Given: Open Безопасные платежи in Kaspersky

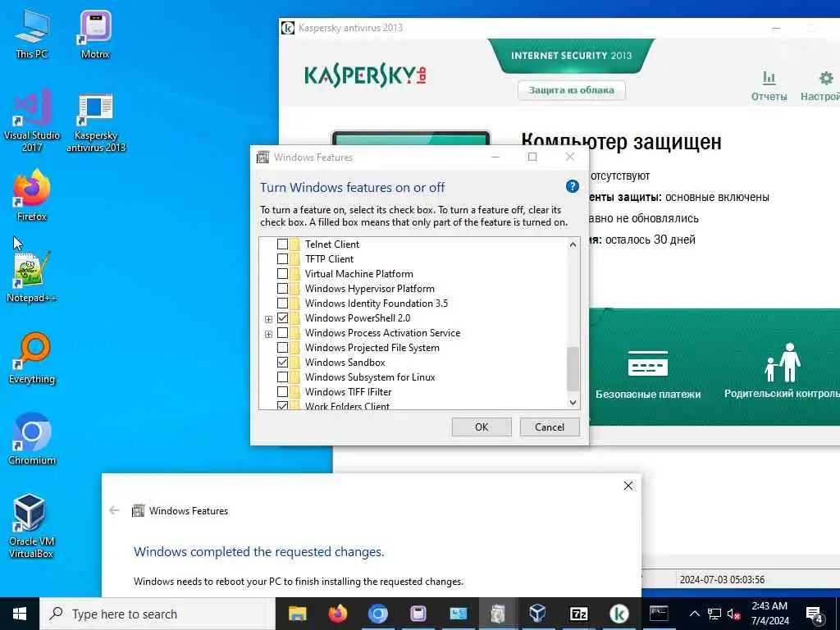Looking at the screenshot, I should point(648,374).
